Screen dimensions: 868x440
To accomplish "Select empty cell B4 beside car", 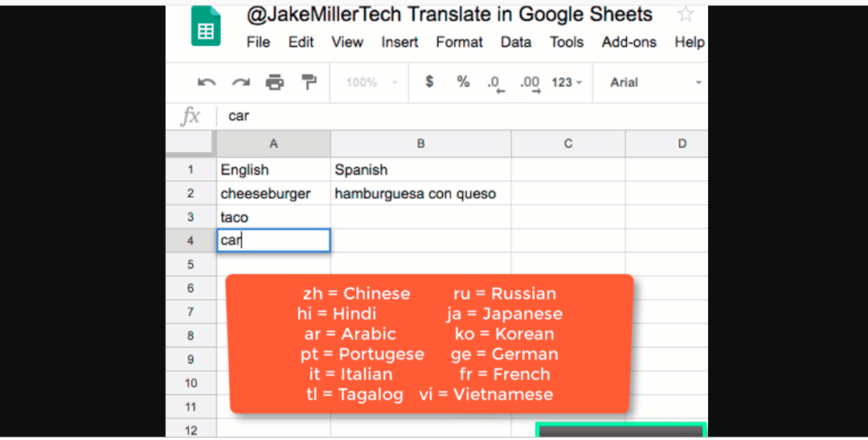I will click(420, 241).
